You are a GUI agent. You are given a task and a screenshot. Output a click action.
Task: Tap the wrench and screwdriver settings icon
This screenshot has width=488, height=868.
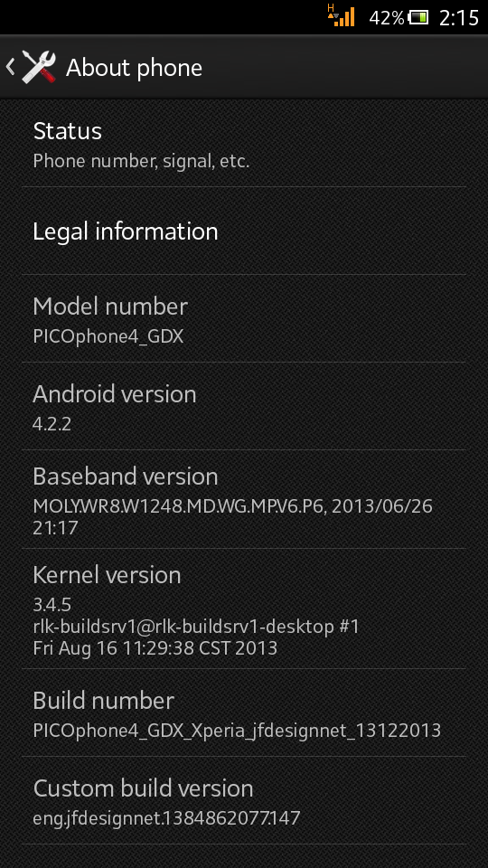tap(39, 67)
